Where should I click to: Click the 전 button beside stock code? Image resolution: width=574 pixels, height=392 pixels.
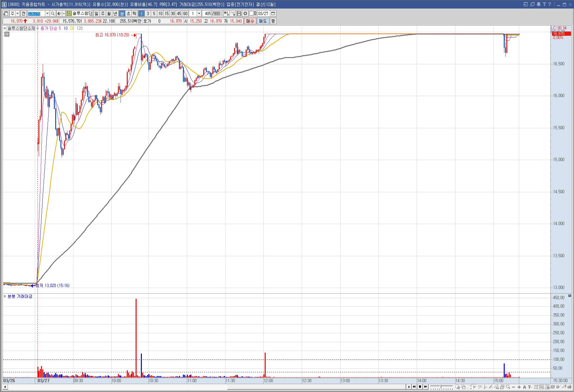coord(23,13)
